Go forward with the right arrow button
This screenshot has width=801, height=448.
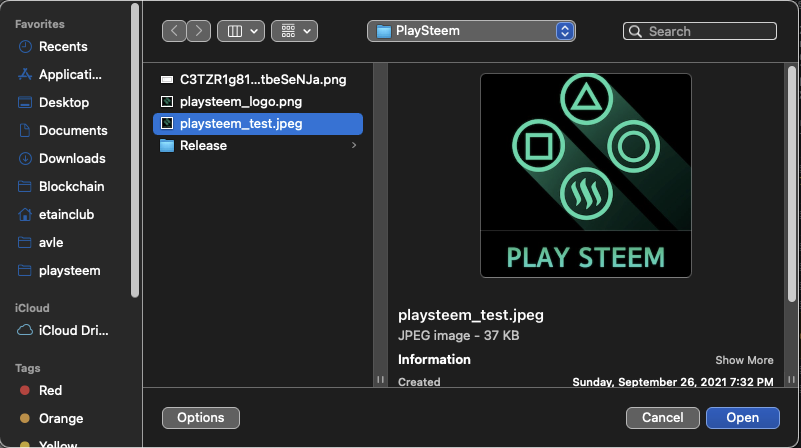[x=199, y=31]
